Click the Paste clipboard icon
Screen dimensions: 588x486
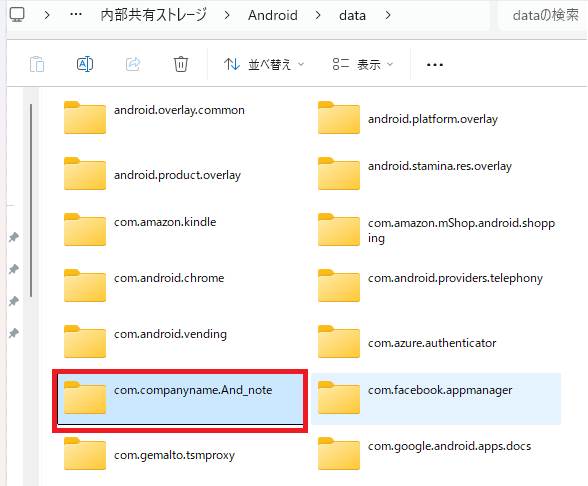pos(37,64)
